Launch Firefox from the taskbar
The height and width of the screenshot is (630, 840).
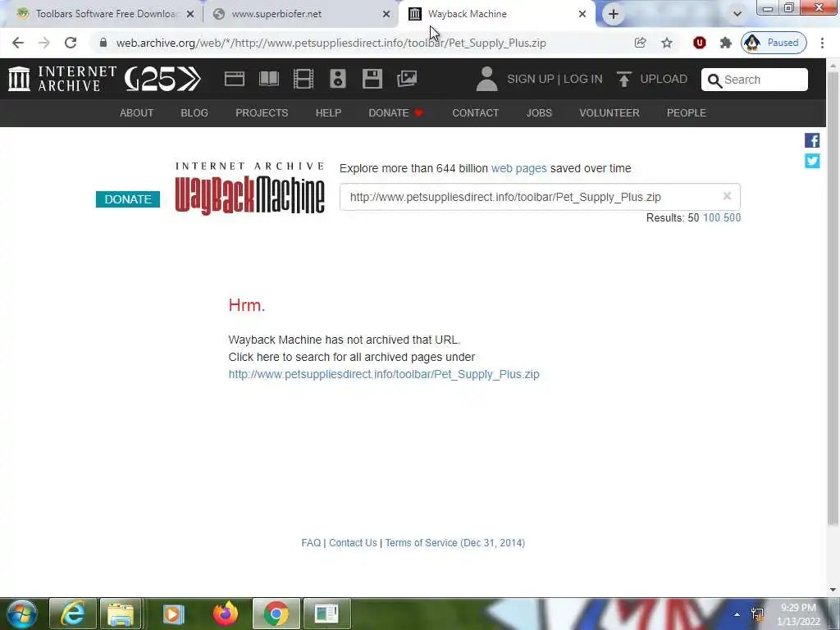(x=225, y=614)
